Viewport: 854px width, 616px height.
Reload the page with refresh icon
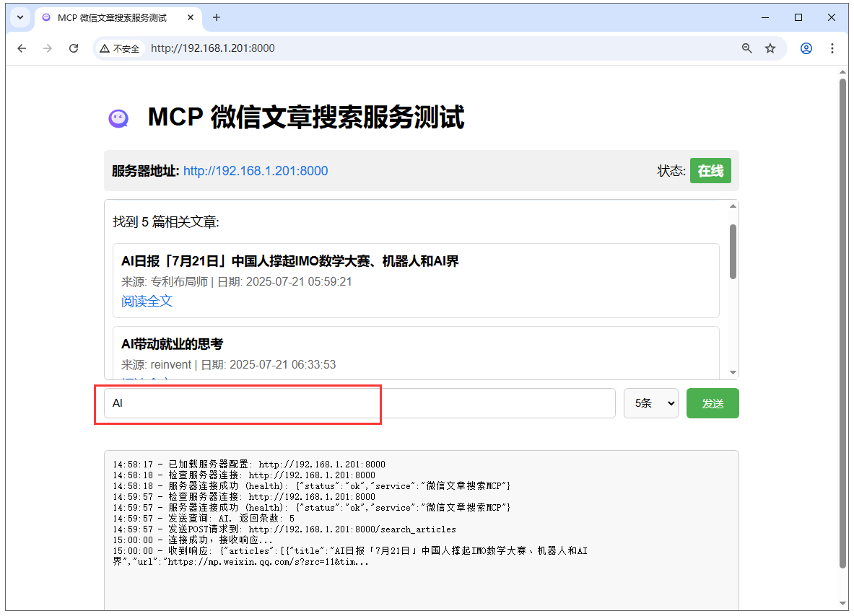(x=74, y=48)
